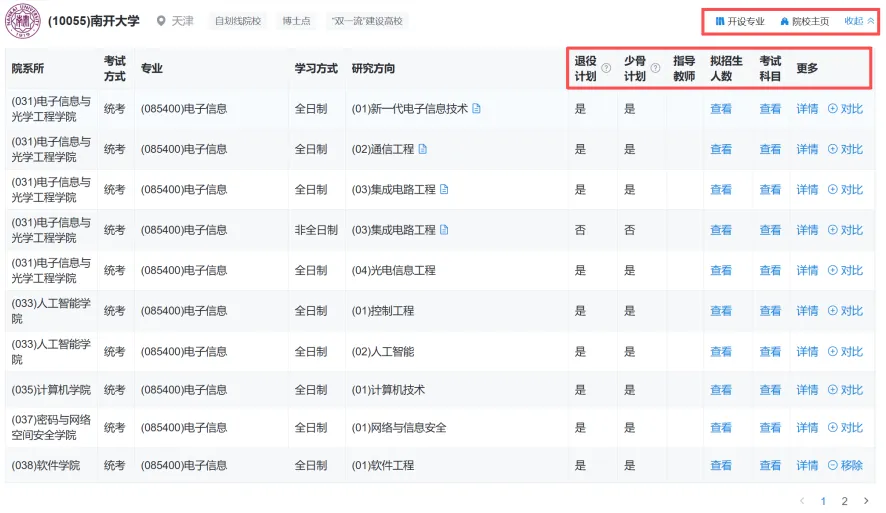Viewport: 886px width, 513px height.
Task: View 拟招生人数 for 新一代电子信息技术
Action: [721, 108]
